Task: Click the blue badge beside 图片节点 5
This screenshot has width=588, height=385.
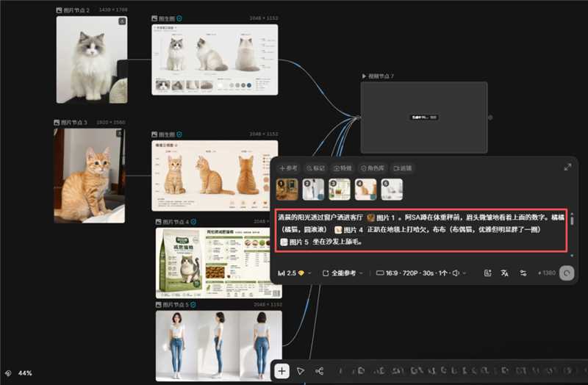Action: [193, 305]
